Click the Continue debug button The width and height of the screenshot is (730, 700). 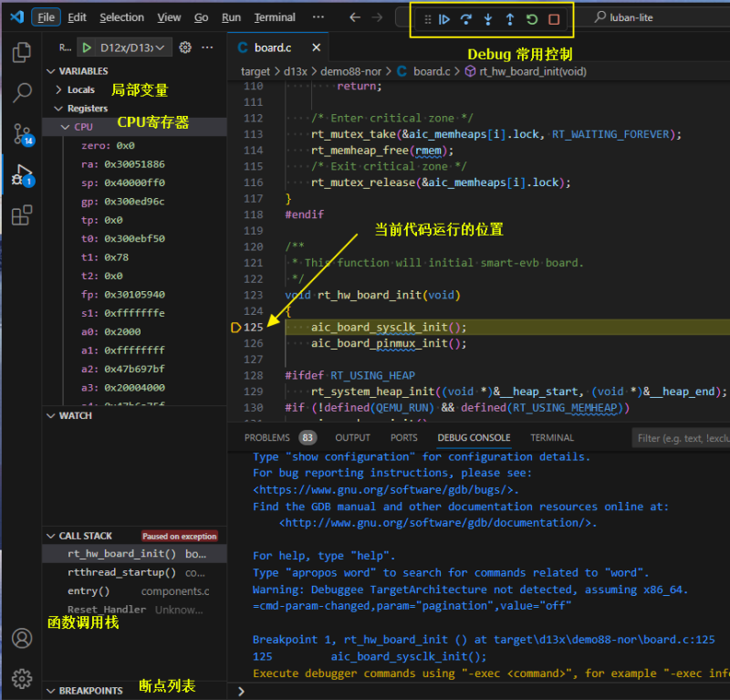443,19
